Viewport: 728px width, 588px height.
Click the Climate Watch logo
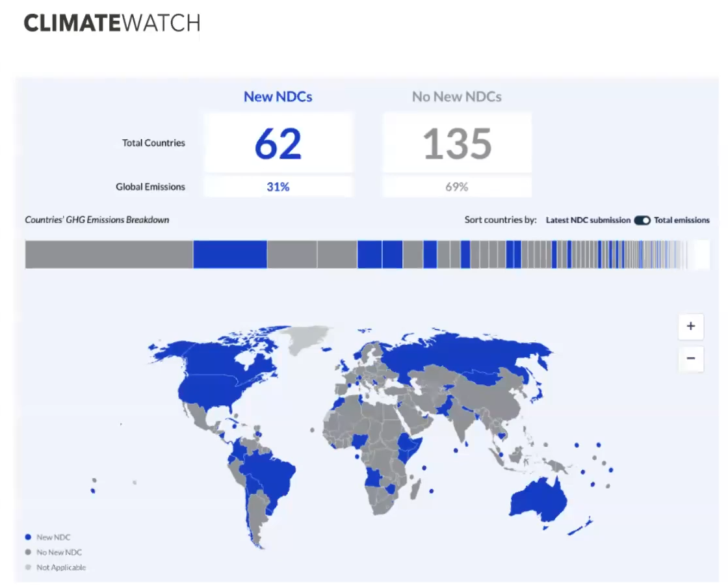click(112, 23)
